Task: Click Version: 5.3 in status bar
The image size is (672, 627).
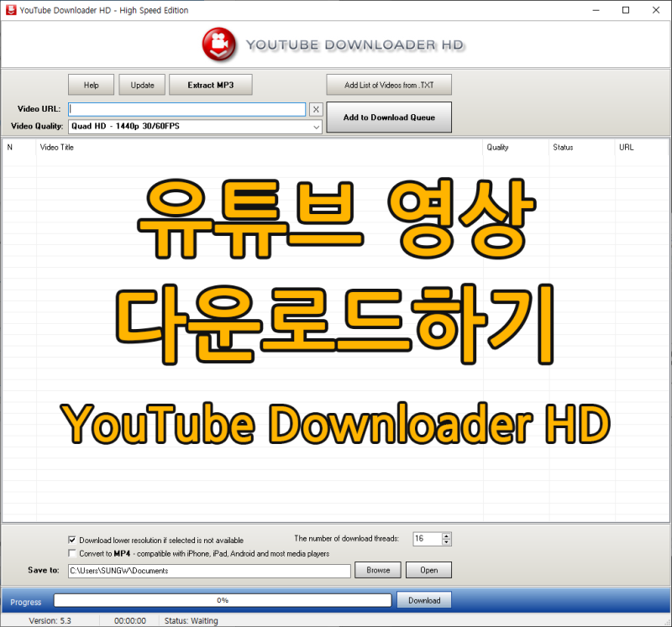Action: coord(50,620)
